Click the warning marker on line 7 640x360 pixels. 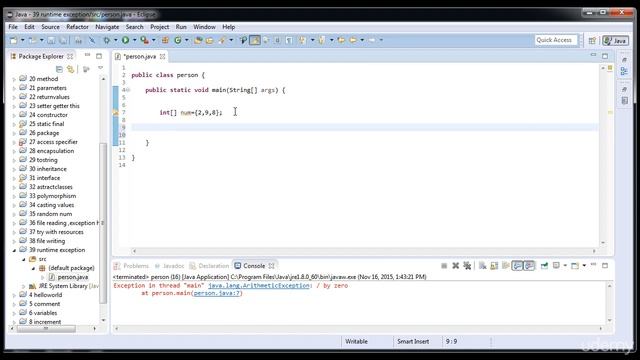click(x=116, y=112)
